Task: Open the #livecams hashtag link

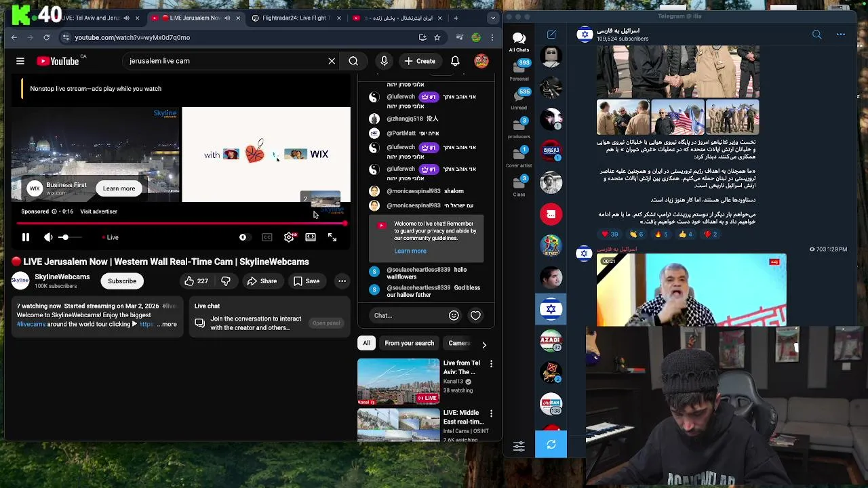Action: tap(31, 324)
